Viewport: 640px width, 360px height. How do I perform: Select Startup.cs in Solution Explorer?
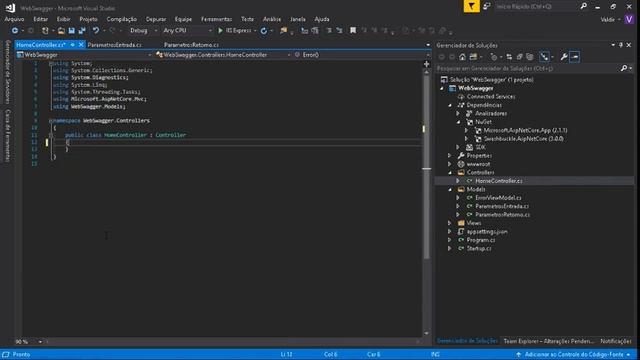479,249
